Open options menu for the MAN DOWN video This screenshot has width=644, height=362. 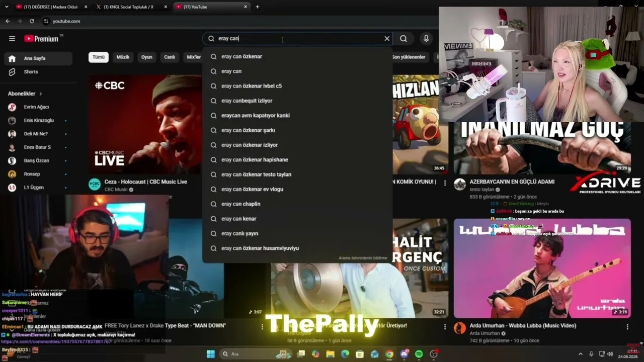pyautogui.click(x=262, y=327)
